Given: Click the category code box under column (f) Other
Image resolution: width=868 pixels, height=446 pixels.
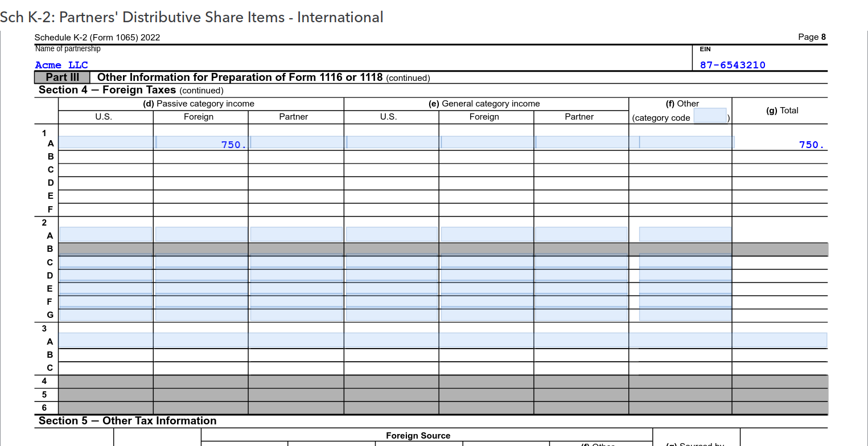Looking at the screenshot, I should [710, 116].
